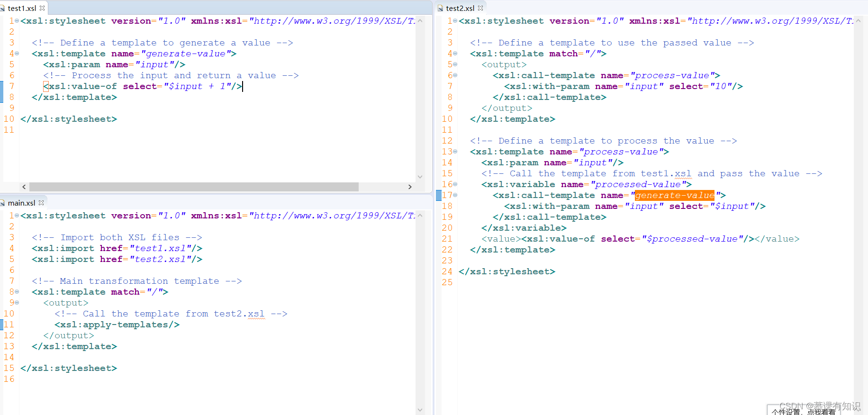Click up arrow of main.xsl vertical scrollbar

(x=420, y=216)
